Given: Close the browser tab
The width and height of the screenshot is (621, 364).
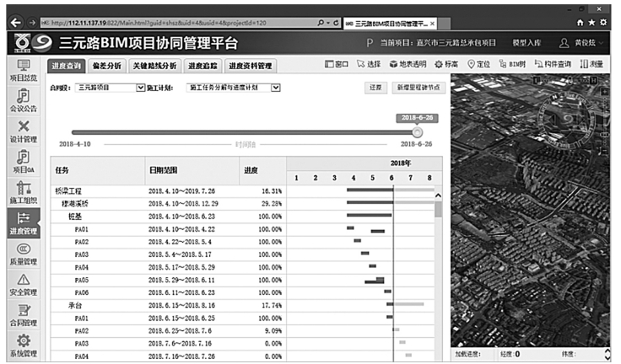Looking at the screenshot, I should click(x=433, y=24).
